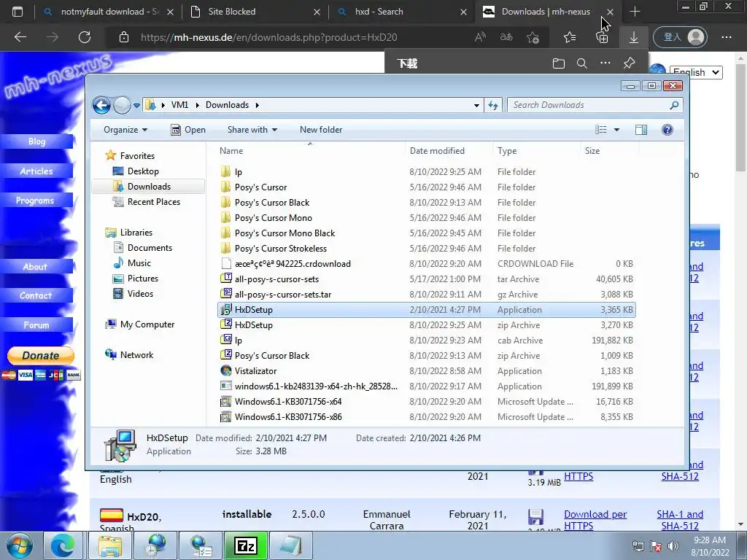The height and width of the screenshot is (560, 747).
Task: Select Network in navigation pane
Action: [136, 355]
